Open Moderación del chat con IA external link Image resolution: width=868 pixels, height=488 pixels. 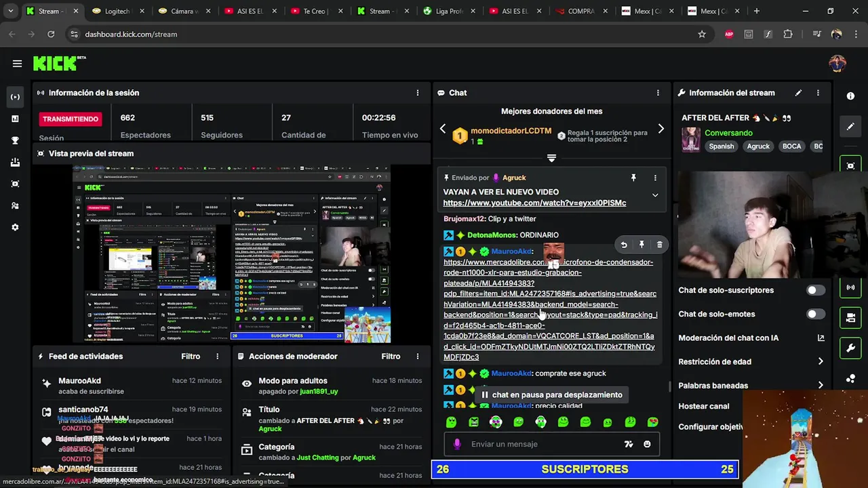821,338
